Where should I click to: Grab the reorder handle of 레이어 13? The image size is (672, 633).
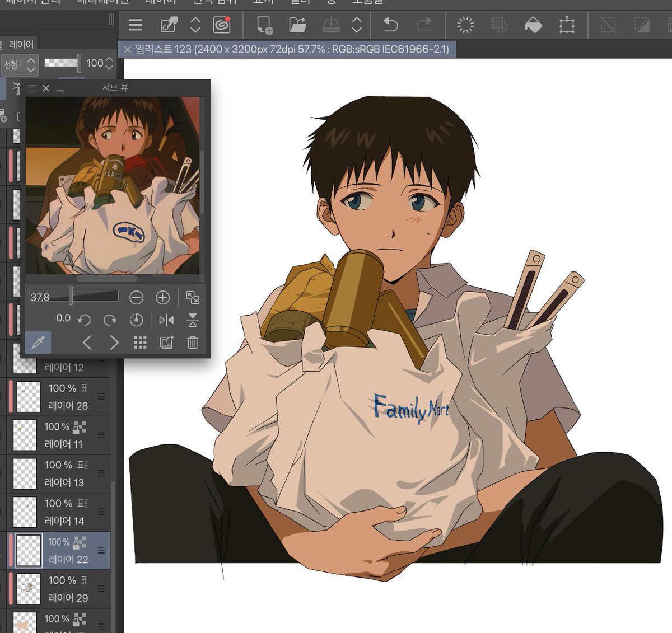(101, 473)
